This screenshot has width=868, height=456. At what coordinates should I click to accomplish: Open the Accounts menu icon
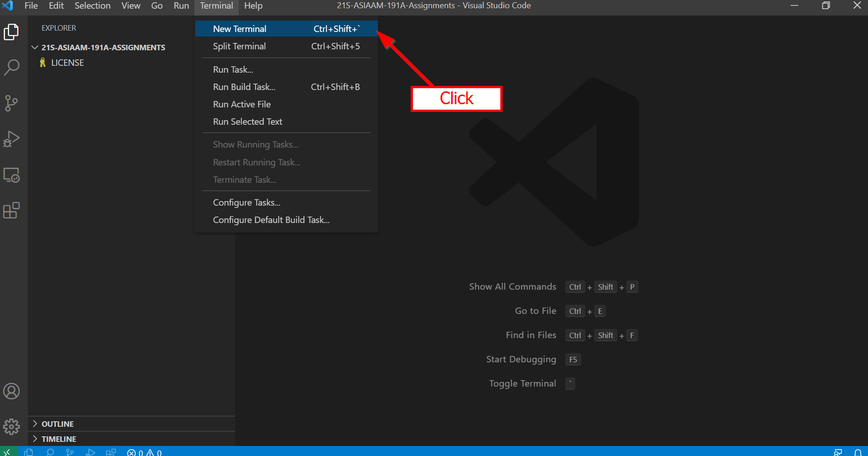[x=11, y=391]
